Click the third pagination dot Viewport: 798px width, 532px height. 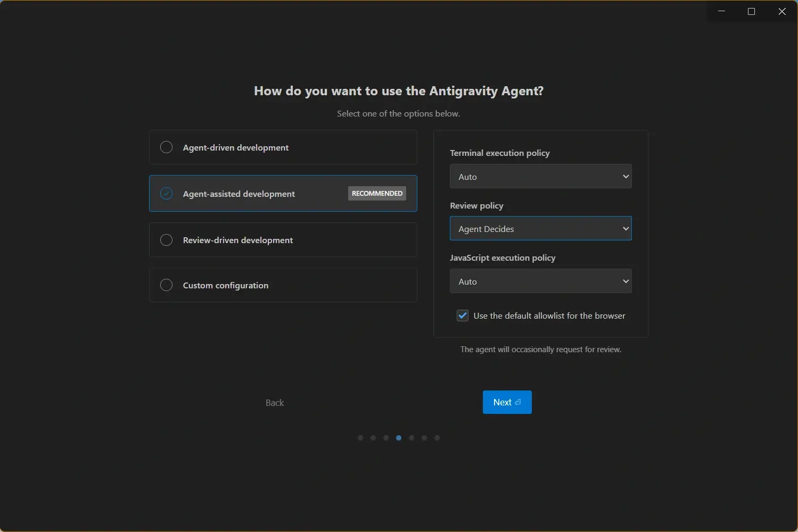tap(386, 438)
